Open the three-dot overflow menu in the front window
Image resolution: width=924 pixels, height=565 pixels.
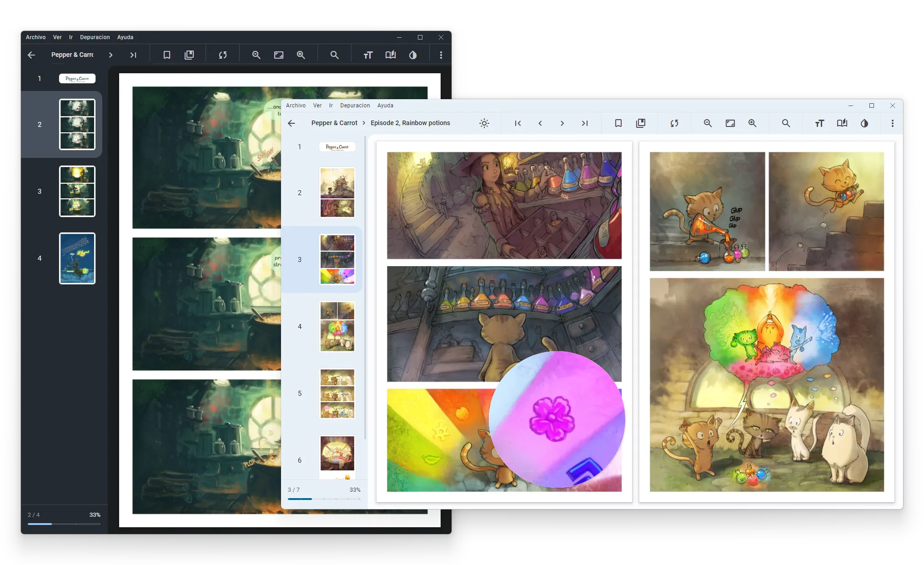892,123
